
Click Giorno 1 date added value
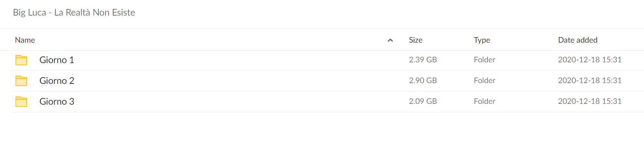pyautogui.click(x=590, y=60)
